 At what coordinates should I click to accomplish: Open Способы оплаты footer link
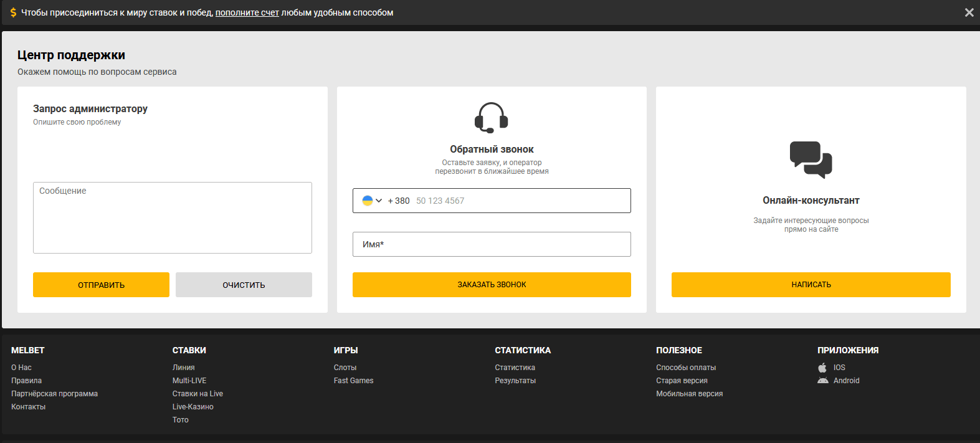pos(686,368)
